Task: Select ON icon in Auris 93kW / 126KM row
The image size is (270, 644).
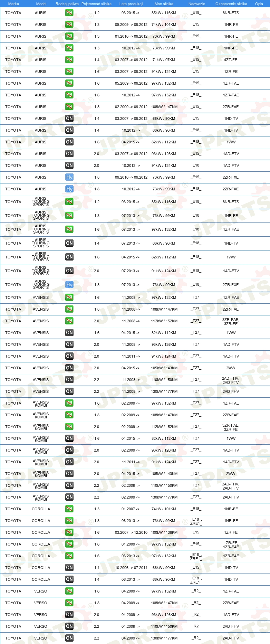Action: tap(69, 154)
